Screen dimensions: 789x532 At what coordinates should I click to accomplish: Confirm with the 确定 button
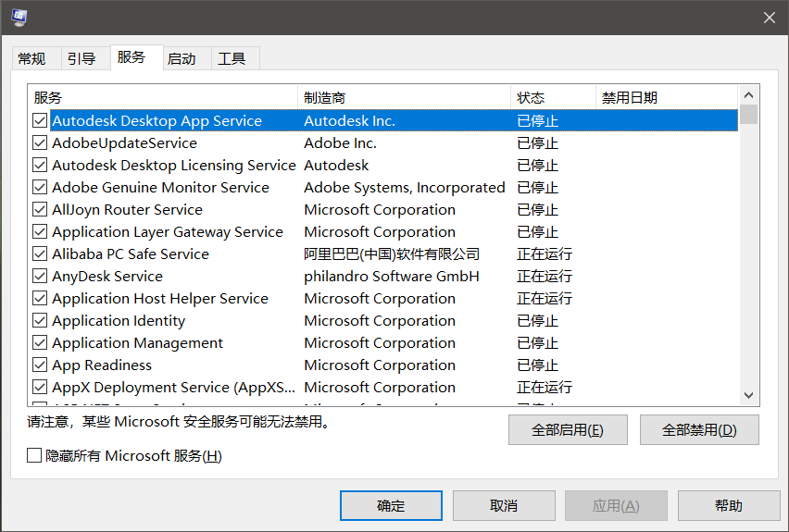(391, 505)
